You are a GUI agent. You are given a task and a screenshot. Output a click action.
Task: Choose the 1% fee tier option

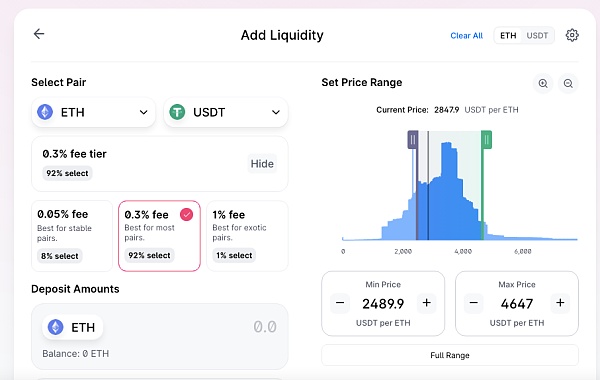click(247, 236)
